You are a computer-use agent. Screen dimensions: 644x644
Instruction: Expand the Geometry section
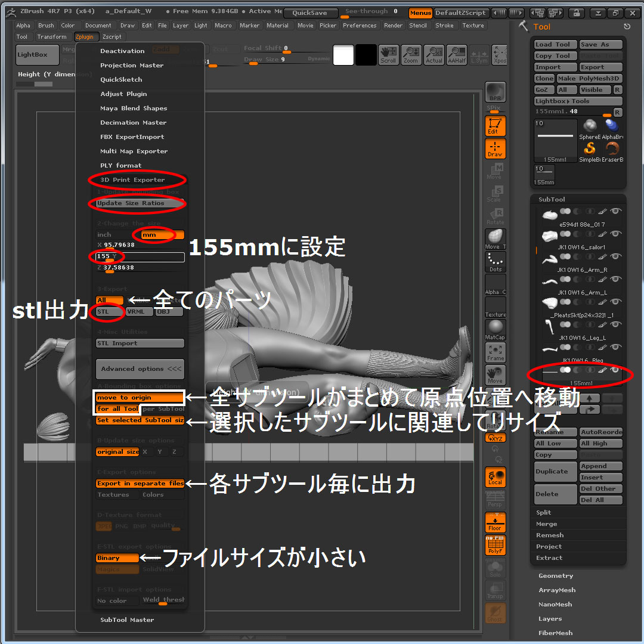click(555, 576)
